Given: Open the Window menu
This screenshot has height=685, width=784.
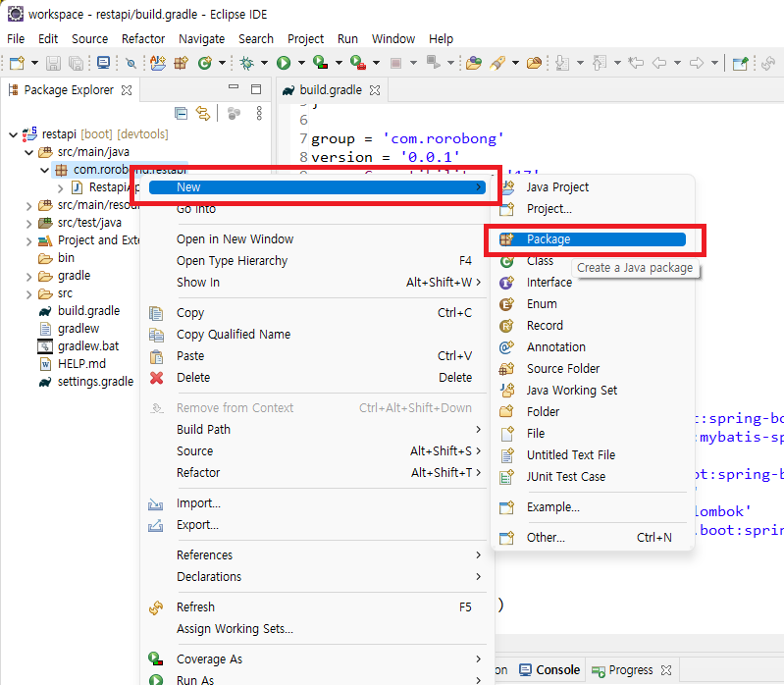Looking at the screenshot, I should coord(393,38).
